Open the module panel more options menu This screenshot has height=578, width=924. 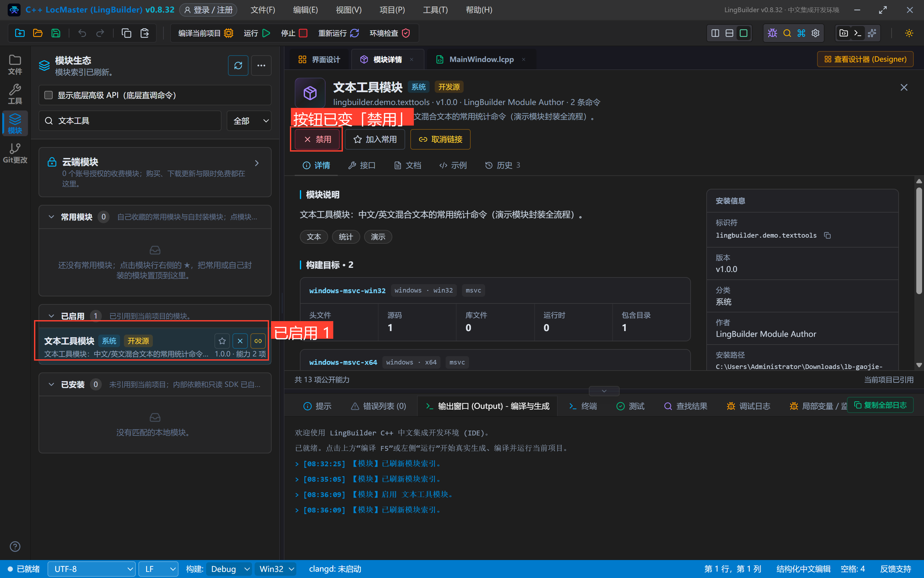click(261, 66)
